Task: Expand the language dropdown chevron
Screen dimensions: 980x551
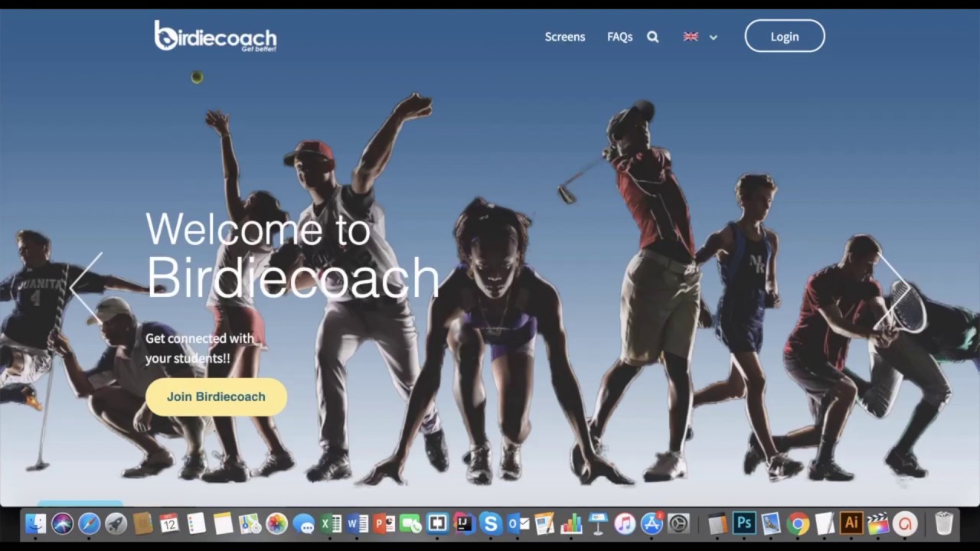Action: tap(714, 37)
